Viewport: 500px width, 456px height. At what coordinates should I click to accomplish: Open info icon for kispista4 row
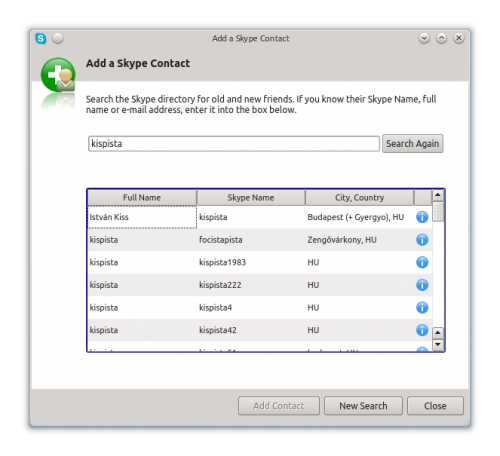click(422, 307)
